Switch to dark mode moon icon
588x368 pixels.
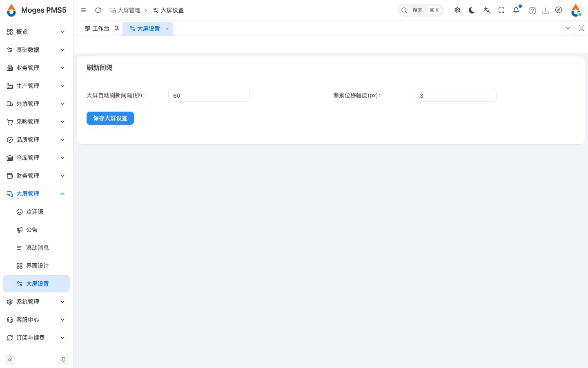pyautogui.click(x=472, y=10)
